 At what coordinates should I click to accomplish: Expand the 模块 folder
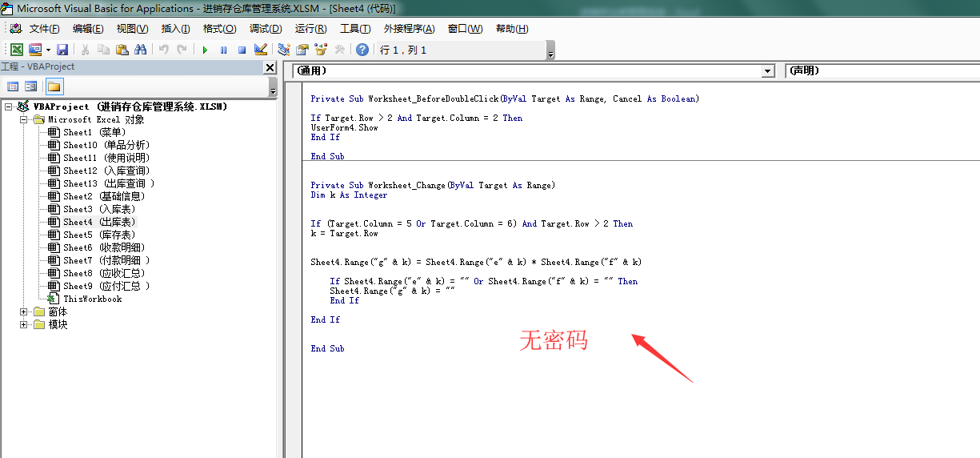24,324
